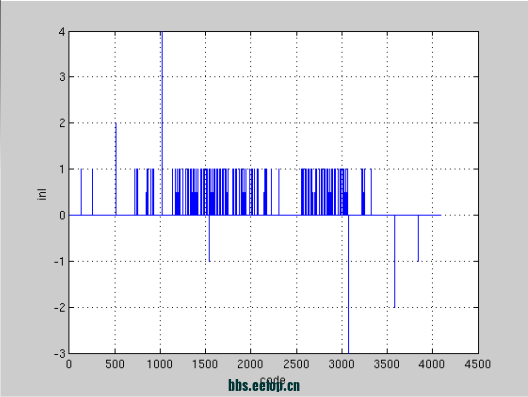Viewport: 528px width, 397px height.
Task: Click the y-axis tick label 4
Action: click(x=62, y=32)
